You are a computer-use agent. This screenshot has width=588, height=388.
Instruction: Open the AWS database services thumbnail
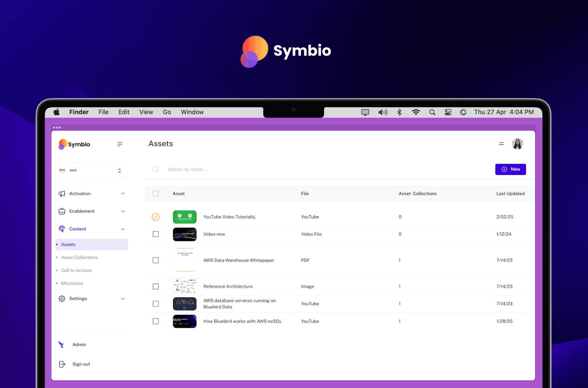pos(185,304)
